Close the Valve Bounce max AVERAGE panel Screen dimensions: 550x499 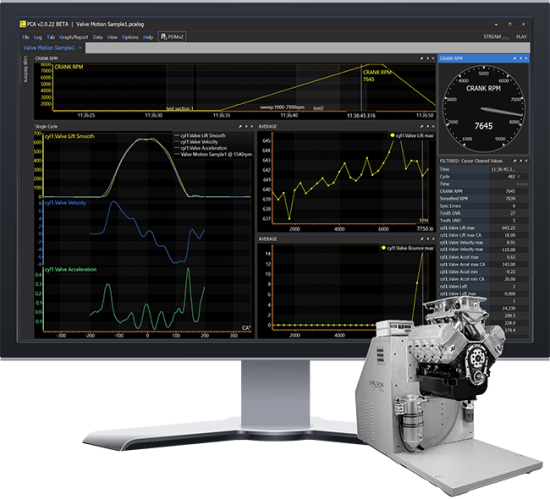pos(433,239)
